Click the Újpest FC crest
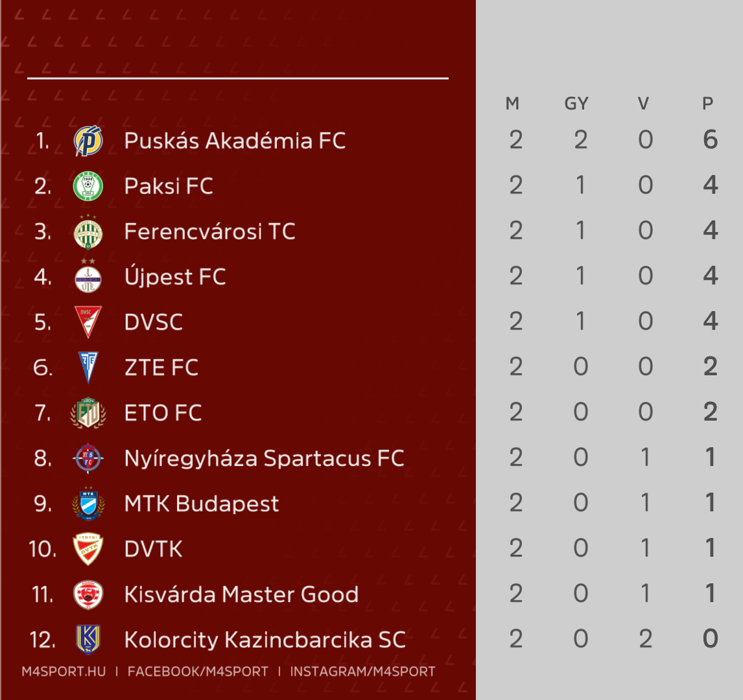The width and height of the screenshot is (743, 700). click(88, 276)
